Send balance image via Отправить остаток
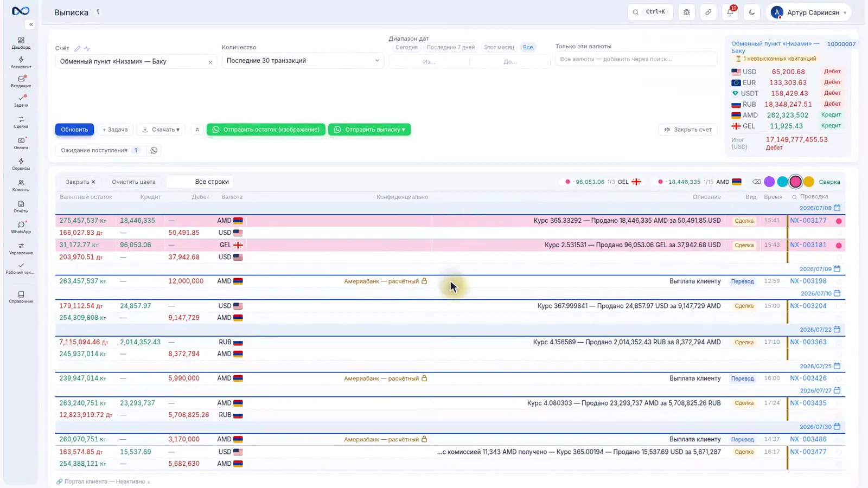 266,130
